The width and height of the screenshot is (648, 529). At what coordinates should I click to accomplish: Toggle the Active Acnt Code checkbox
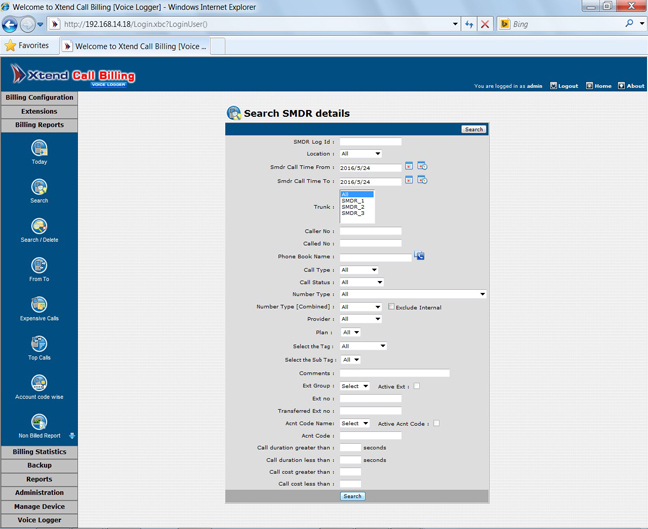click(x=436, y=423)
